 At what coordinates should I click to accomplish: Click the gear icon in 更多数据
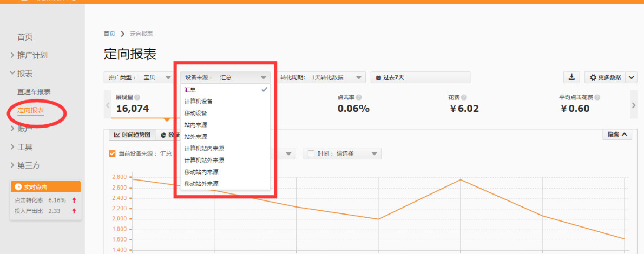pyautogui.click(x=593, y=78)
